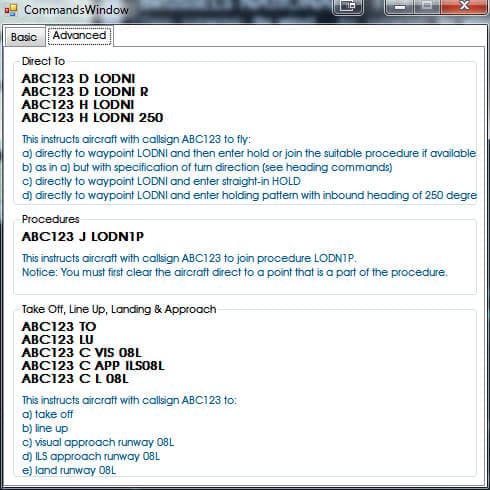
Task: Click the 'Procedures' group heading
Action: coord(51,219)
